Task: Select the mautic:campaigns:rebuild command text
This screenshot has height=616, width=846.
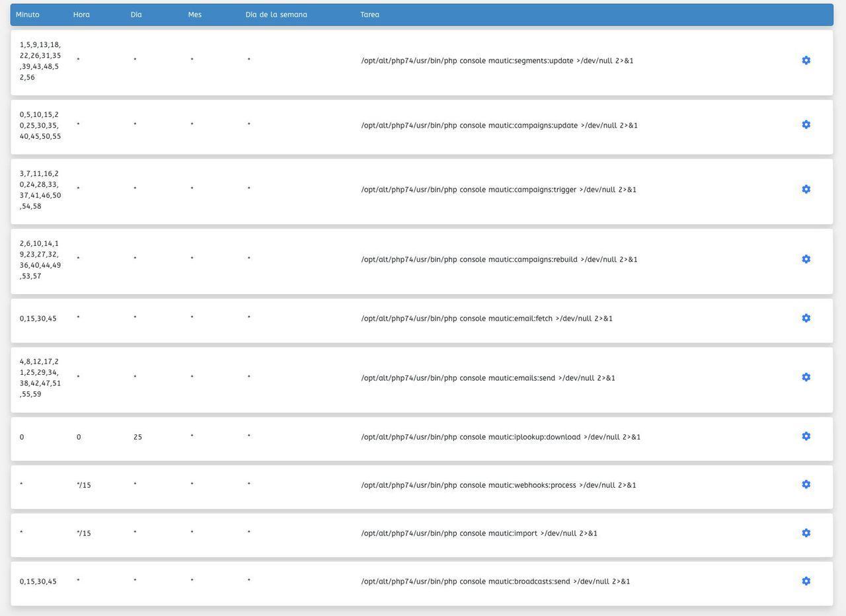Action: tap(499, 260)
